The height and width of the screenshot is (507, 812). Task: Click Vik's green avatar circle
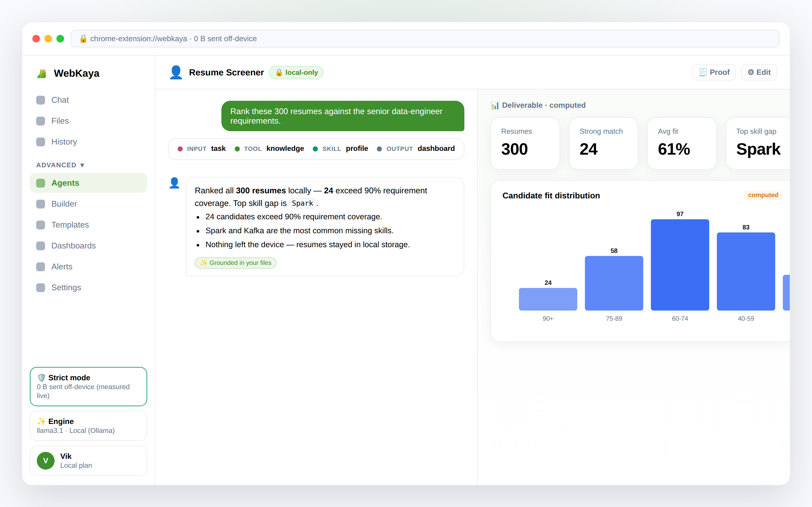(46, 460)
